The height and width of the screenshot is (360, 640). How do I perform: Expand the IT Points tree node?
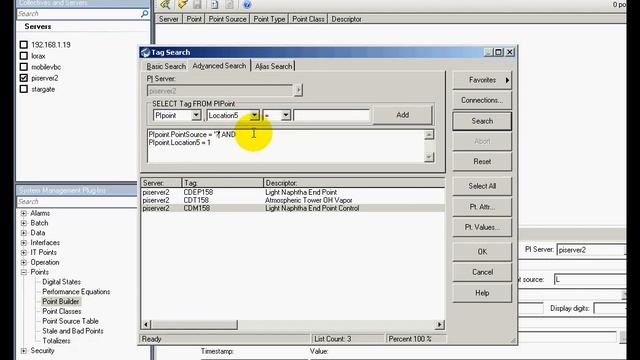click(x=24, y=252)
